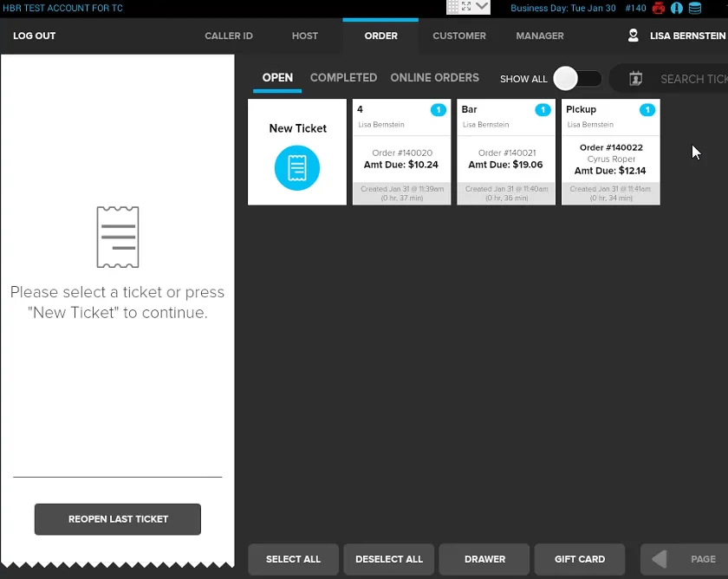
Task: Click the calendar contact icon in search box
Action: (x=635, y=79)
